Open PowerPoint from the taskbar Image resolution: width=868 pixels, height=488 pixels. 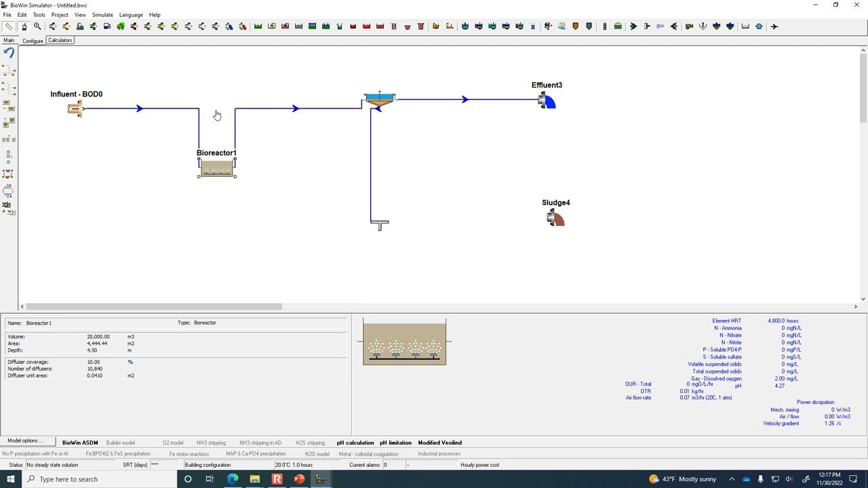[x=298, y=479]
